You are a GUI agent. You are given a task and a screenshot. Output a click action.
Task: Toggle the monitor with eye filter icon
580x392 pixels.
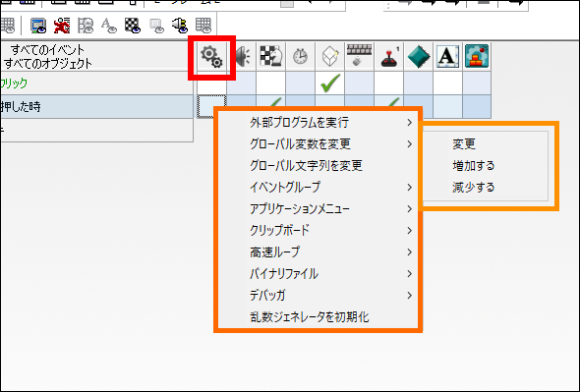(x=38, y=26)
